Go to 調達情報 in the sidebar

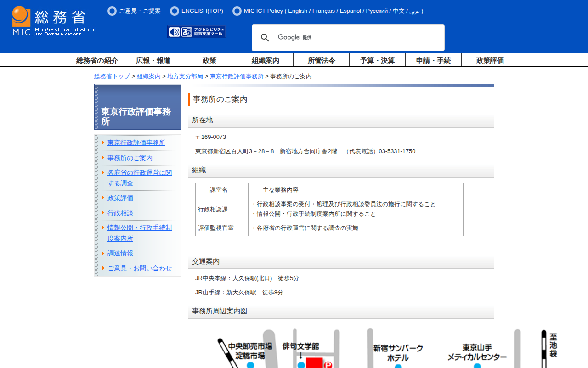click(x=120, y=253)
